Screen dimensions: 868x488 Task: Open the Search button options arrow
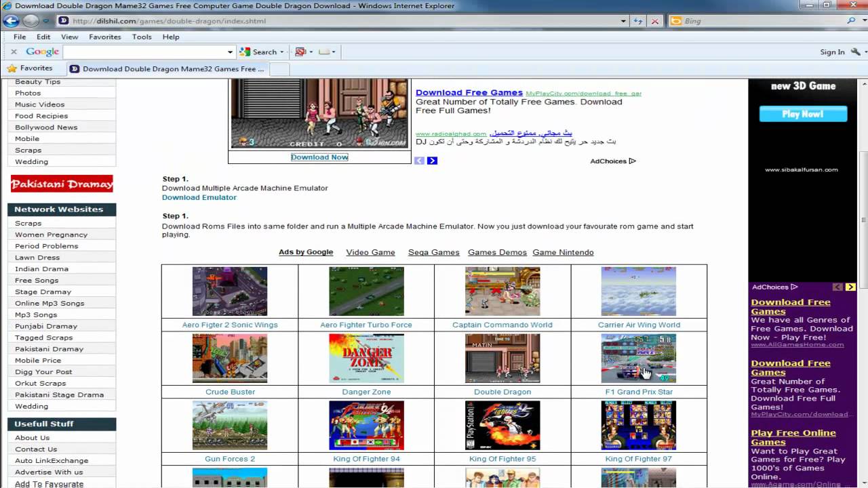coord(282,52)
